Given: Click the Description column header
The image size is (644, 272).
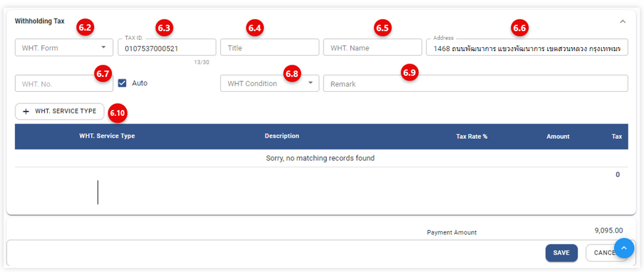Looking at the screenshot, I should click(282, 136).
